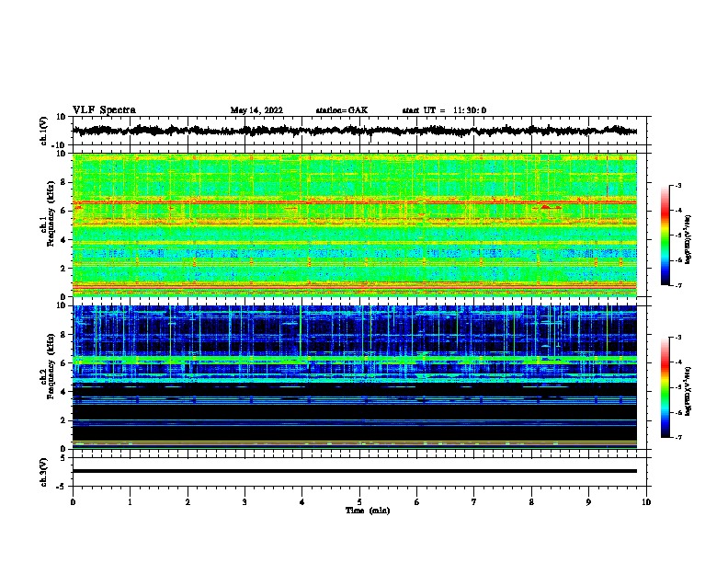This screenshot has height=563, width=728.
Task: Select the "start UT = 11:30:0" text
Action: [x=444, y=110]
